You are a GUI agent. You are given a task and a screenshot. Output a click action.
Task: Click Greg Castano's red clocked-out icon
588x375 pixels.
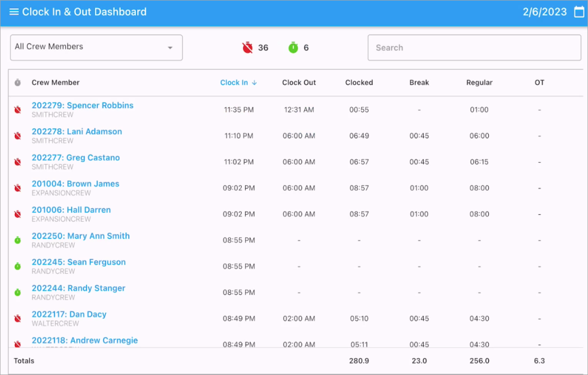[x=18, y=162]
